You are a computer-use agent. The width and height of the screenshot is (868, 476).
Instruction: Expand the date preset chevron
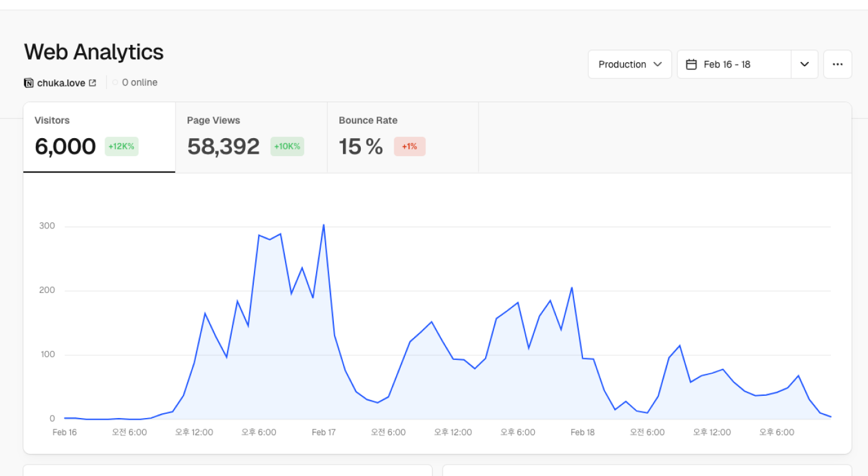(x=805, y=64)
